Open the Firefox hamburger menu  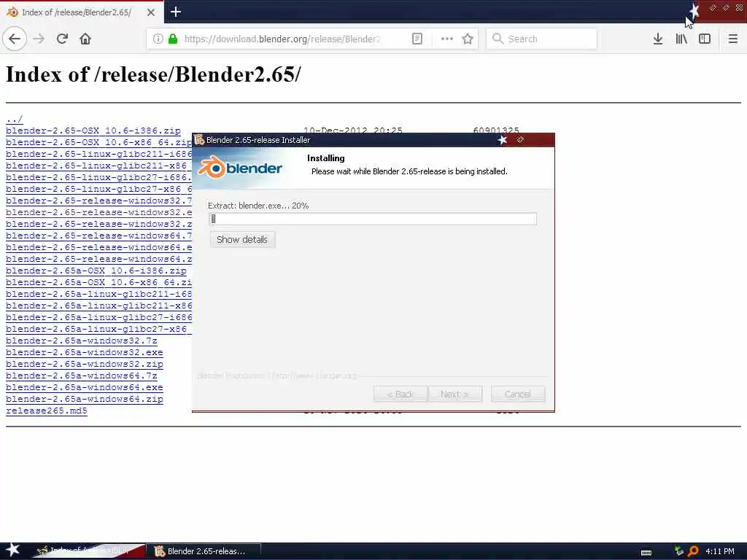[x=733, y=39]
